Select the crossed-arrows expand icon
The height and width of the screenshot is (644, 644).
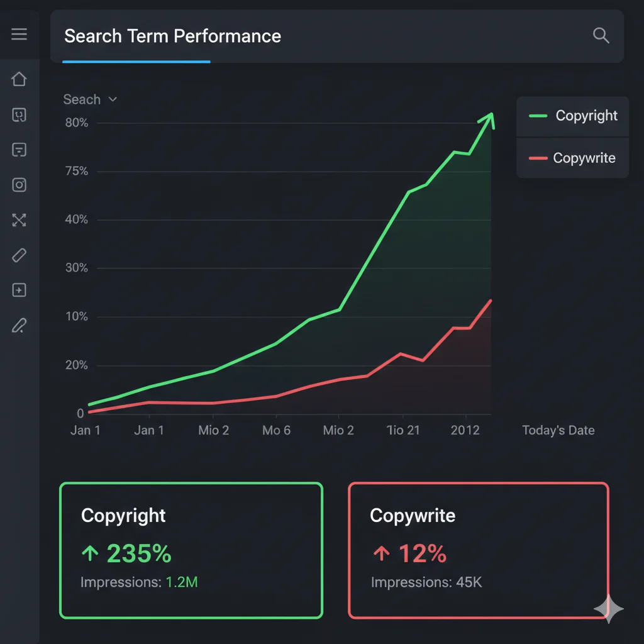click(x=19, y=219)
